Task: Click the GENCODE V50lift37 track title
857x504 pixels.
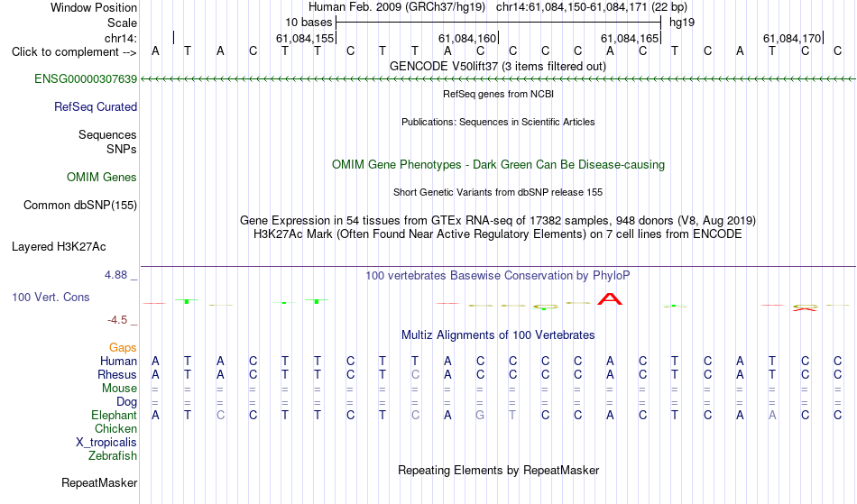Action: (x=497, y=67)
